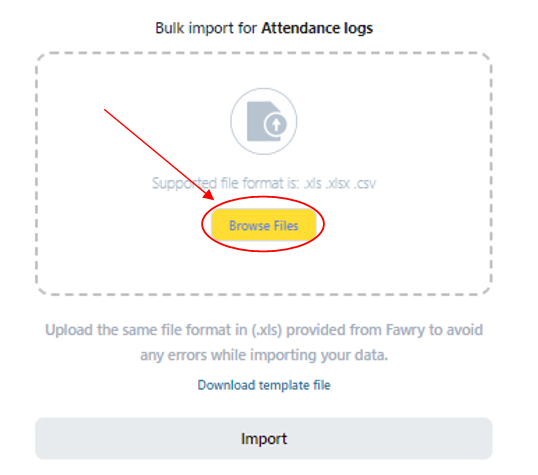Open the Download template file link
Screen dimensions: 538x475
pyautogui.click(x=264, y=385)
